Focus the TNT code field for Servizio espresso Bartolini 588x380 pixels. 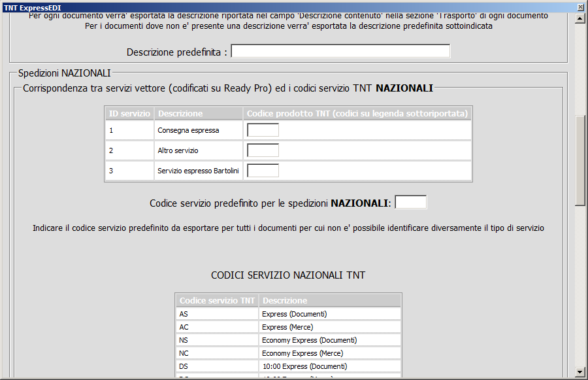click(x=263, y=171)
